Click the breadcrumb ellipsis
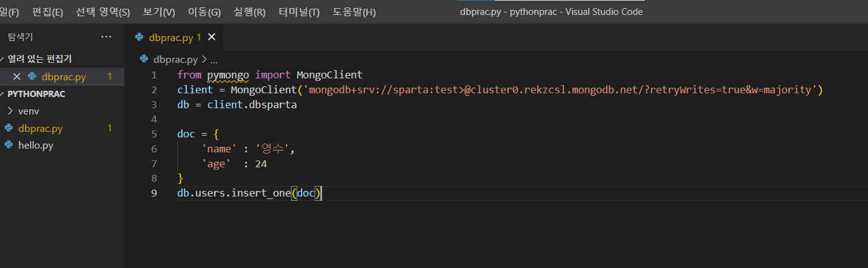This screenshot has height=268, width=868. pos(214,60)
